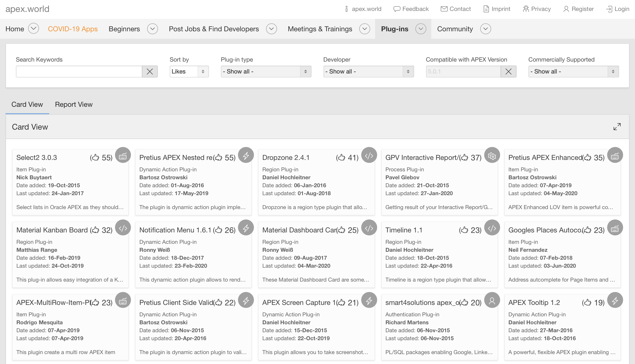Open the Commercially Supported dropdown
This screenshot has width=635, height=364.
pyautogui.click(x=573, y=72)
